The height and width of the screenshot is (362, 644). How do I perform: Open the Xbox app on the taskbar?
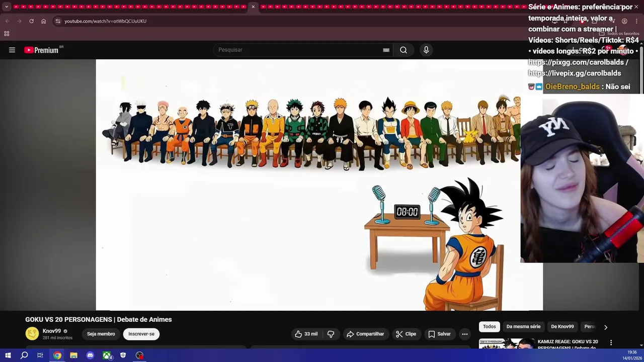pos(107,355)
